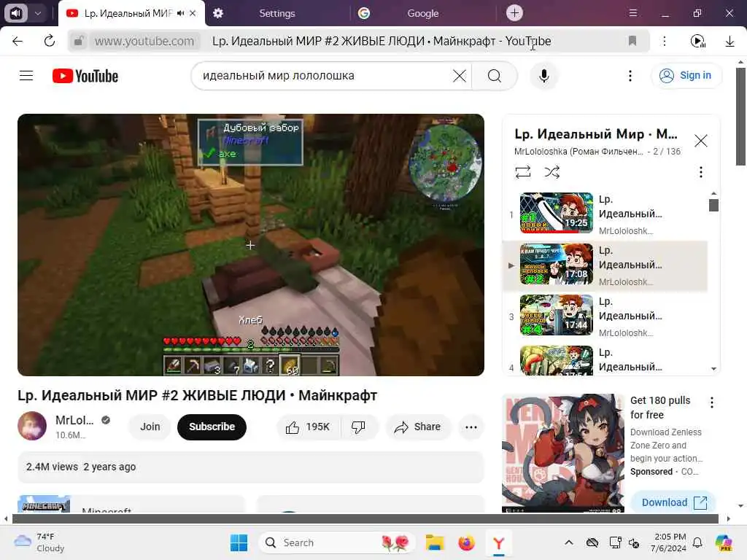Click the verified badge beside channel name
This screenshot has height=560, width=747.
[106, 420]
